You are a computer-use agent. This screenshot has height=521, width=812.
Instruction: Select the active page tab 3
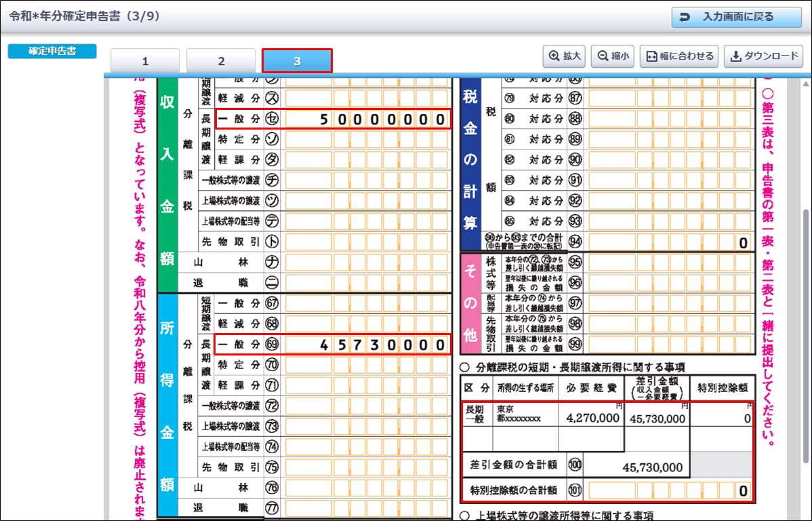click(297, 61)
